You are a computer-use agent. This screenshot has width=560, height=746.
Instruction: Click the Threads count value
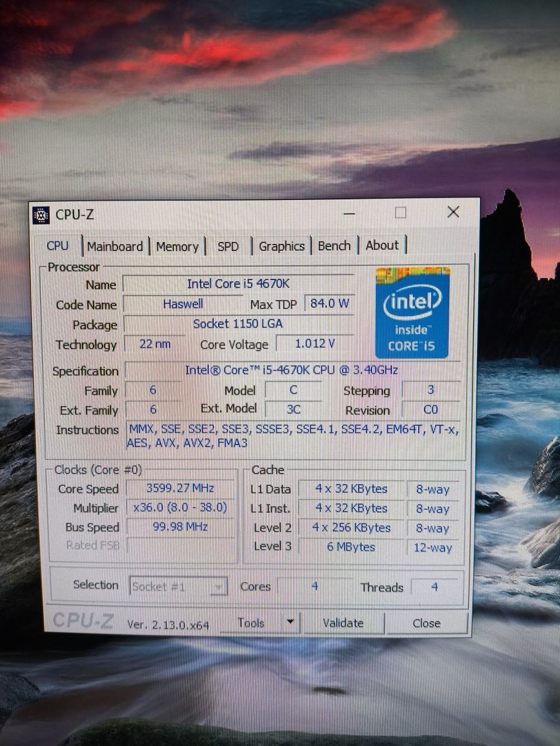click(x=434, y=587)
